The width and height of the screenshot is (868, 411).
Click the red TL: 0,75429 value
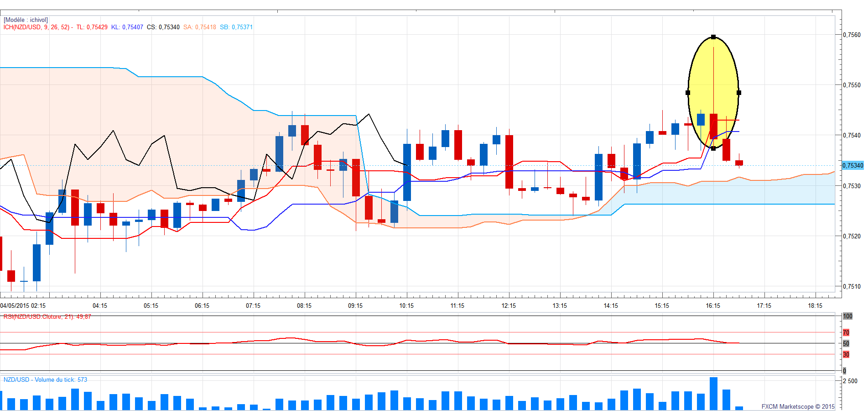92,27
